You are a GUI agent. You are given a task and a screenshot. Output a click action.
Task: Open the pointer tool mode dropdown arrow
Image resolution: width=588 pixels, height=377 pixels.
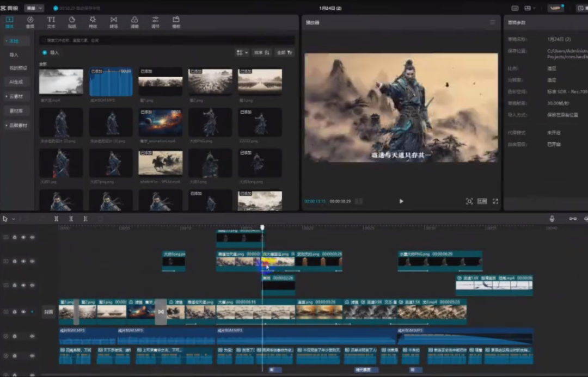point(14,219)
